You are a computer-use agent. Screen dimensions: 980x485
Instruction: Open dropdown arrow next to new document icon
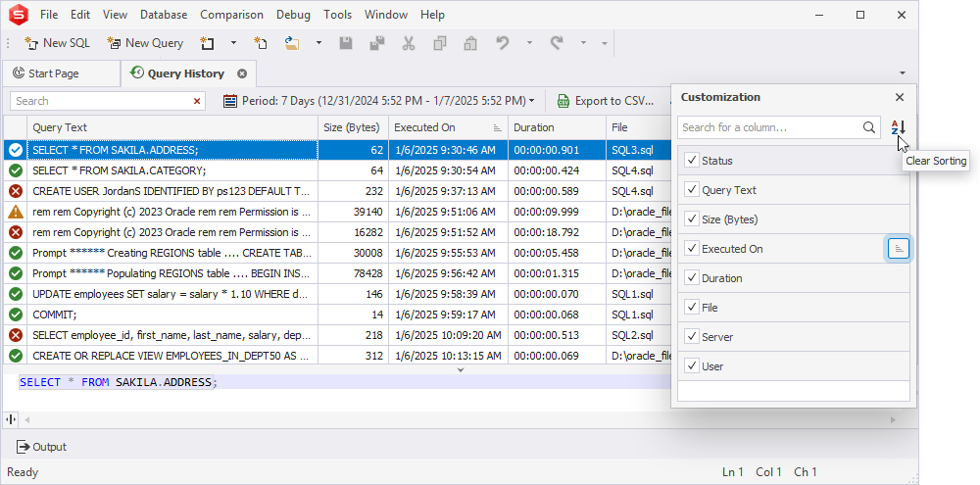tap(234, 43)
